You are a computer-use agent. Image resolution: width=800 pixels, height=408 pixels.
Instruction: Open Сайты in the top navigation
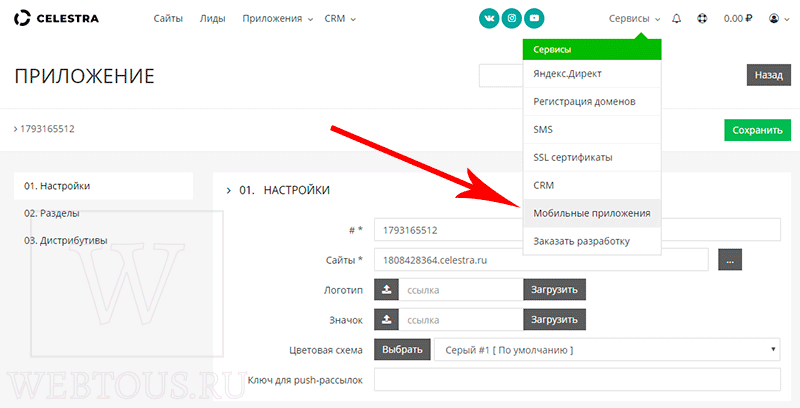(x=168, y=19)
